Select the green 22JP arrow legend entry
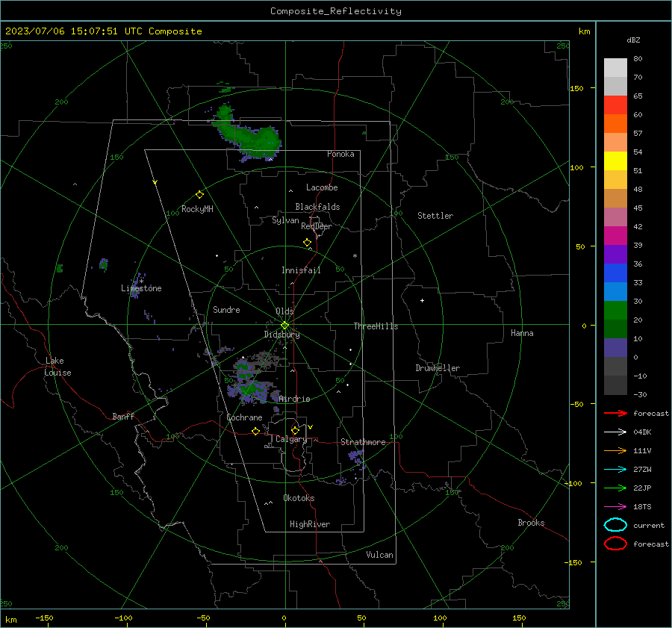Screen dimensions: 672x628 point(615,488)
